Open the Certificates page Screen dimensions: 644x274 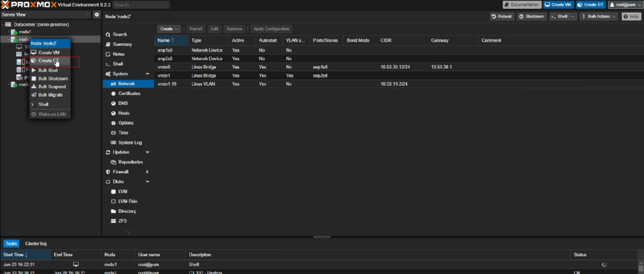click(x=129, y=93)
